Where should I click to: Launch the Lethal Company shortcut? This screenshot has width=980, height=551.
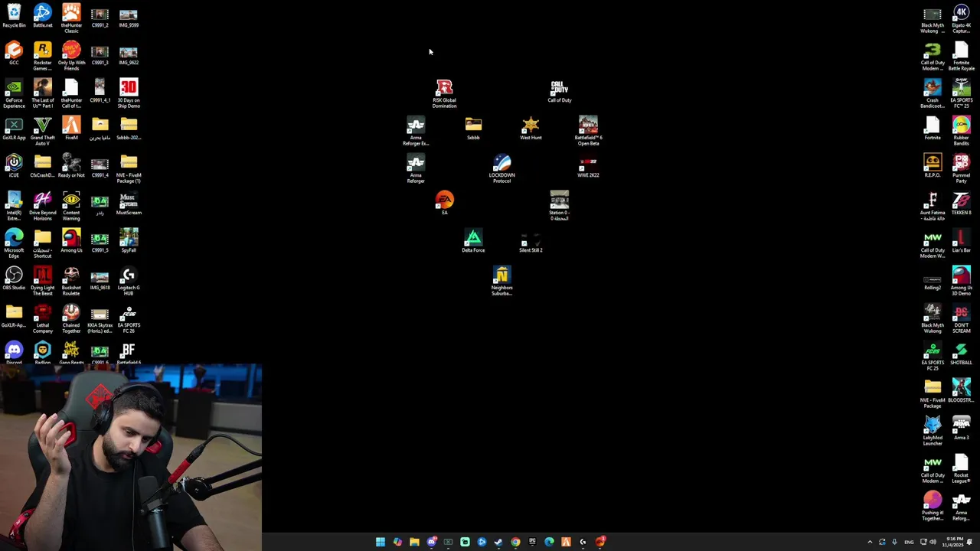click(x=43, y=318)
